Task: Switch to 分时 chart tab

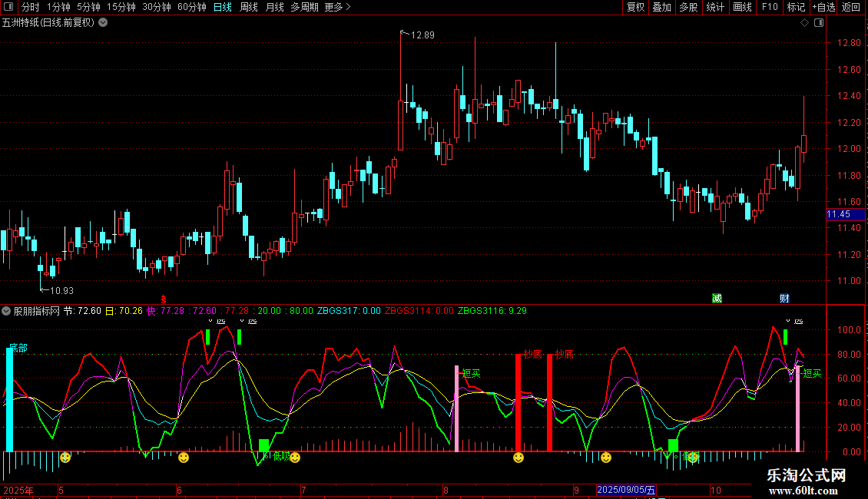Action: coord(31,7)
